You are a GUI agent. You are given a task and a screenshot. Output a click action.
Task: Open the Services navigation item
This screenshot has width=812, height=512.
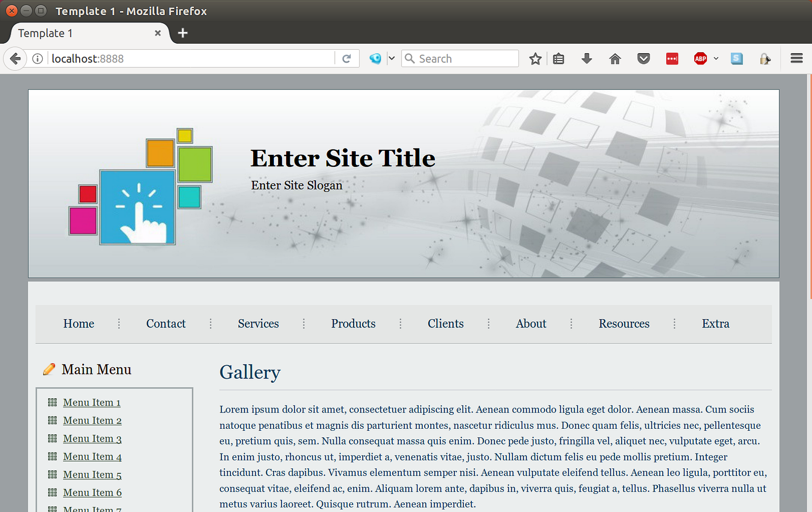[x=258, y=324]
